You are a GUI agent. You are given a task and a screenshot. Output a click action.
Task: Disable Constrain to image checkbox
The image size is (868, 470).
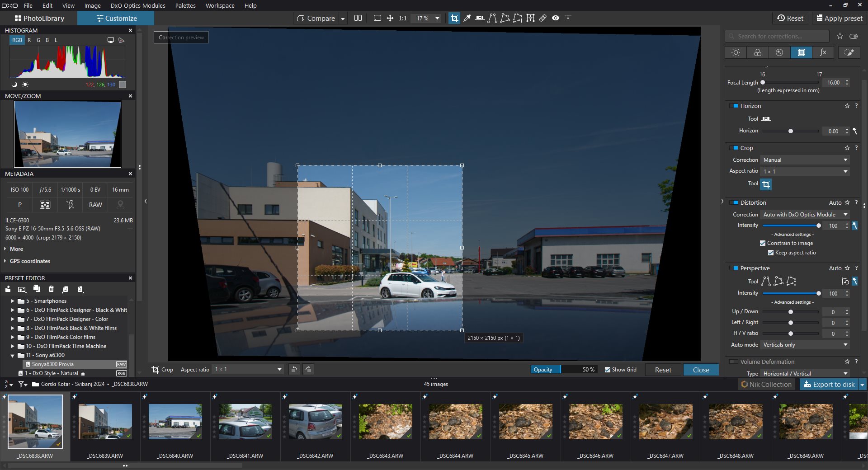(x=763, y=243)
